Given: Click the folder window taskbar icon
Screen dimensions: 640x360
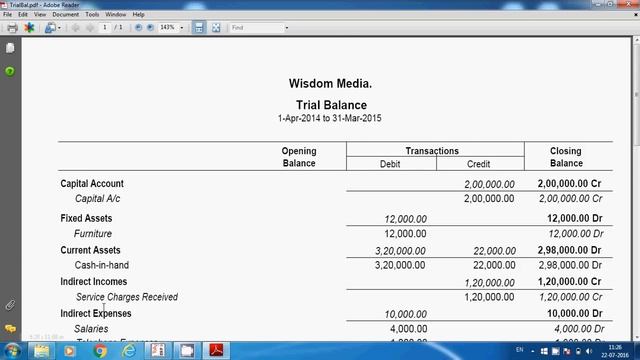Looking at the screenshot, I should point(187,351).
